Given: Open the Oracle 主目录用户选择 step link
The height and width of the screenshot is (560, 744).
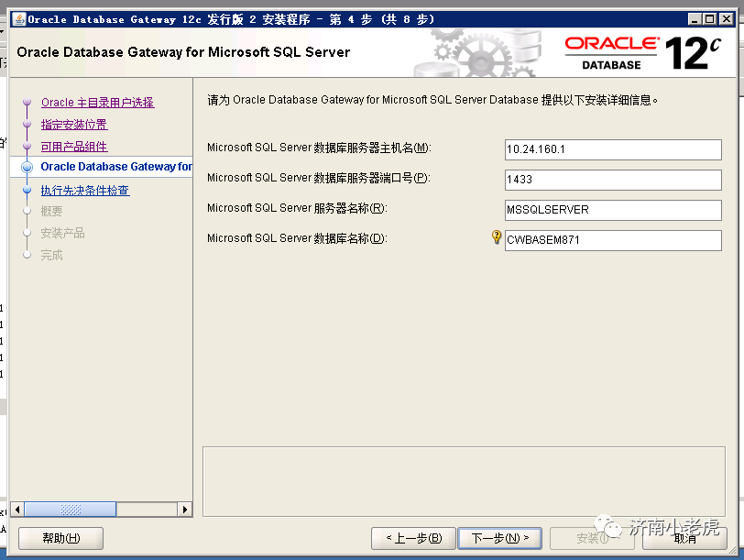Looking at the screenshot, I should [98, 103].
